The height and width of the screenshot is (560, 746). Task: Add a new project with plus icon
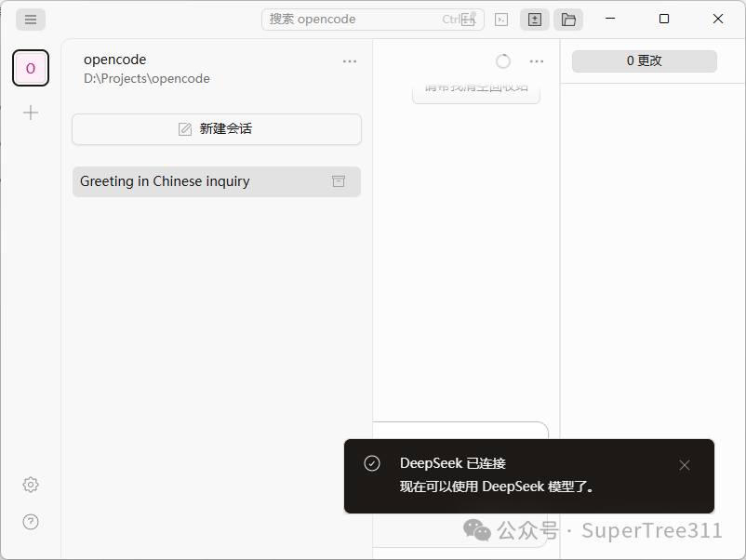click(31, 113)
